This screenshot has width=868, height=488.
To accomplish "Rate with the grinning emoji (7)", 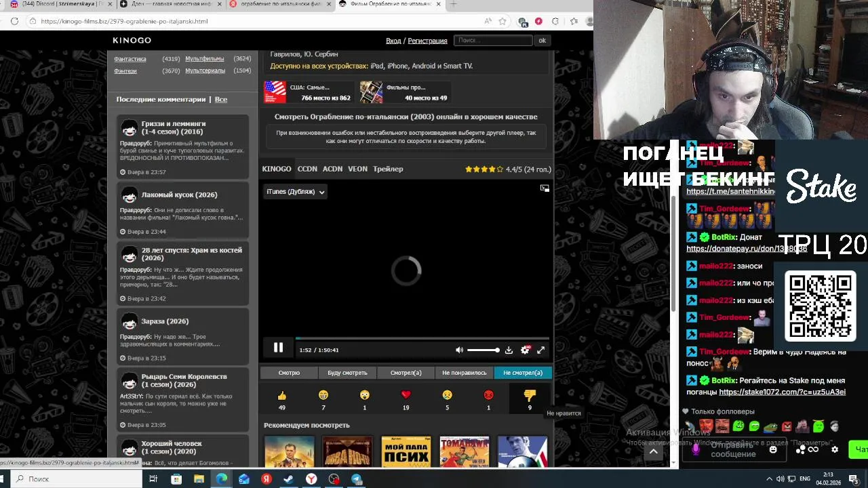I will [323, 395].
